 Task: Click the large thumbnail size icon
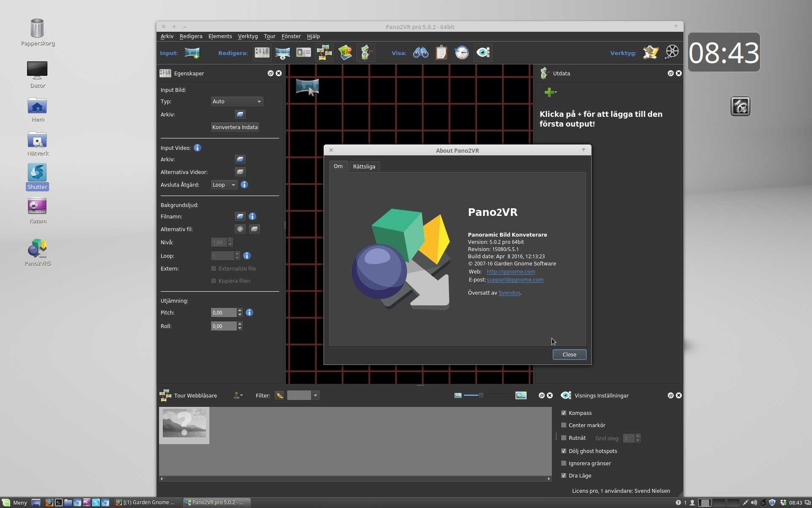(x=521, y=395)
